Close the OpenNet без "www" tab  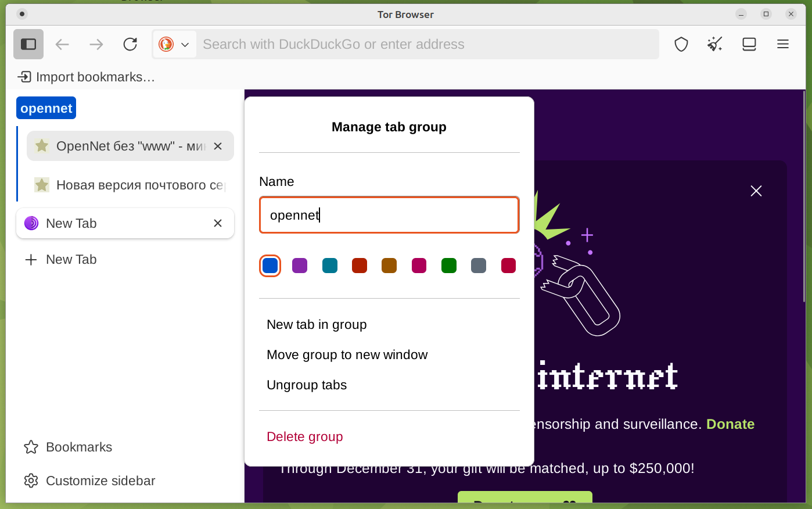[218, 146]
